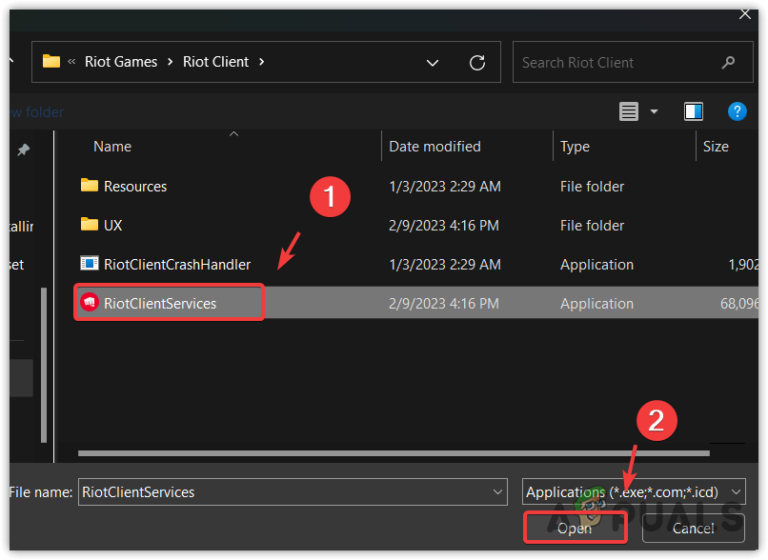Viewport: 768px width, 560px height.
Task: Click the Resources folder icon
Action: point(89,185)
